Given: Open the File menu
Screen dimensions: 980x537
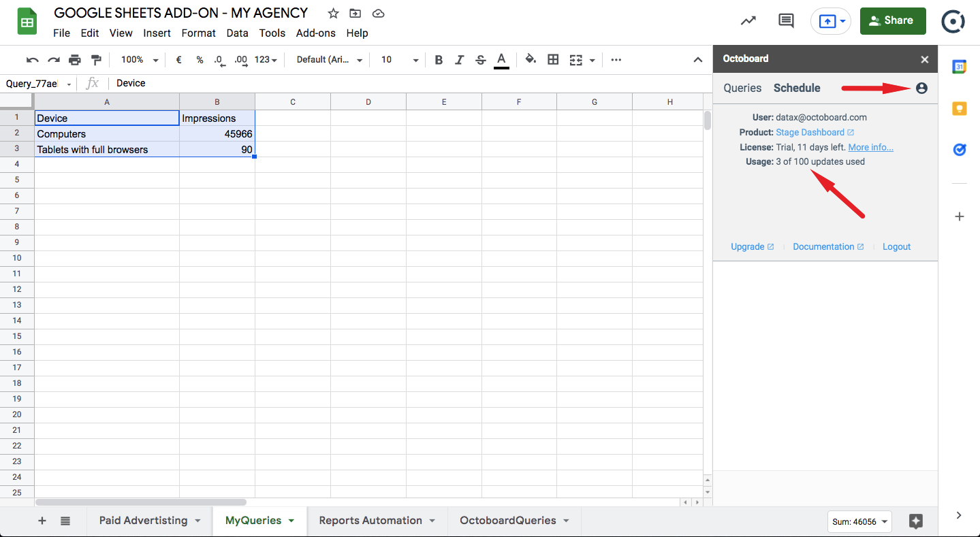Looking at the screenshot, I should tap(61, 33).
